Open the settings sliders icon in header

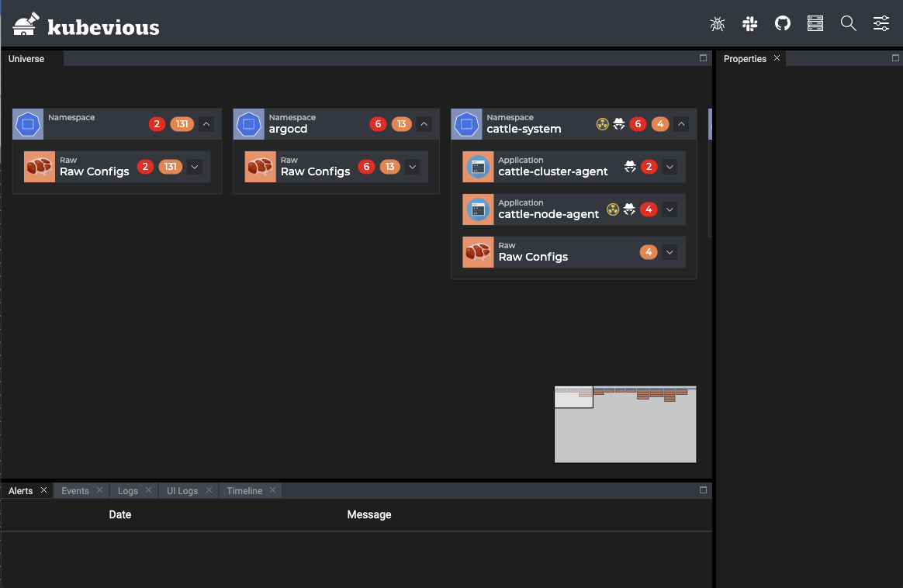click(x=881, y=23)
